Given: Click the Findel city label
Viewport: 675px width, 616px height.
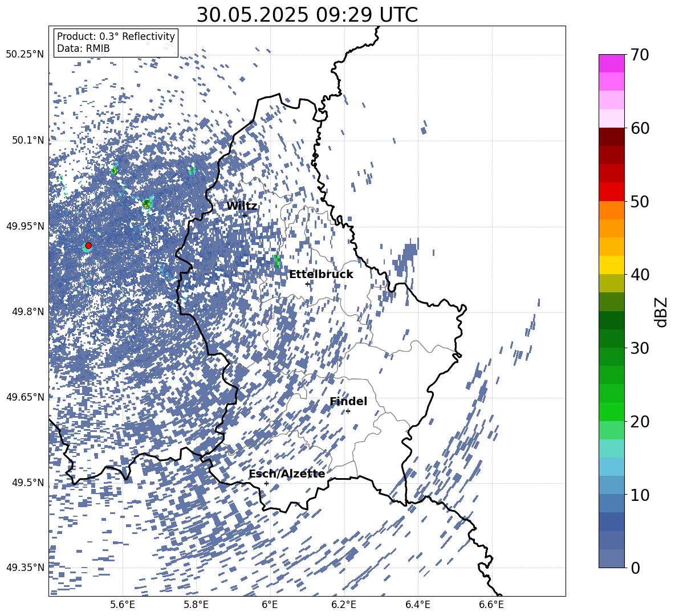Looking at the screenshot, I should click(x=348, y=401).
